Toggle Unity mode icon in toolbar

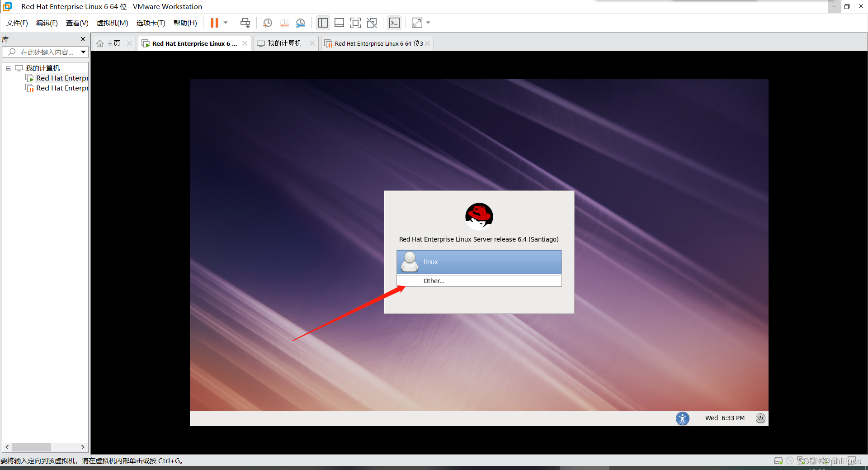point(372,23)
